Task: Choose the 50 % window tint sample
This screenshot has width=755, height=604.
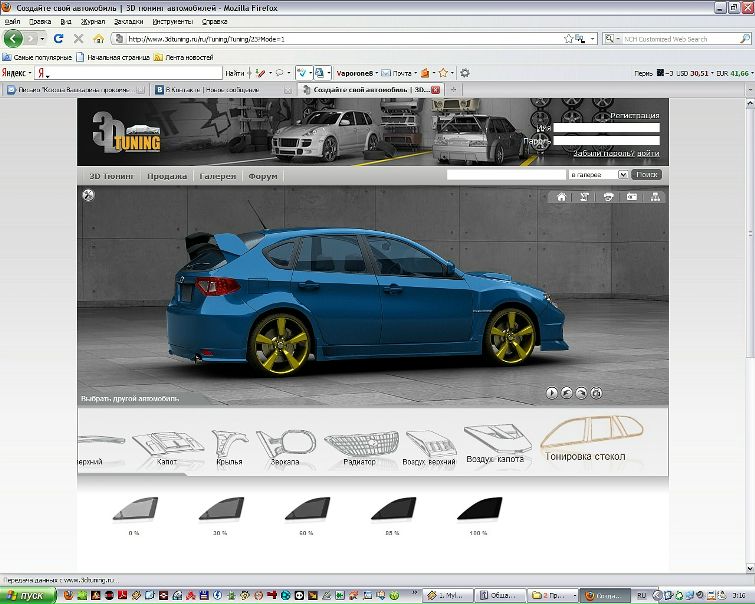Action: [x=307, y=515]
